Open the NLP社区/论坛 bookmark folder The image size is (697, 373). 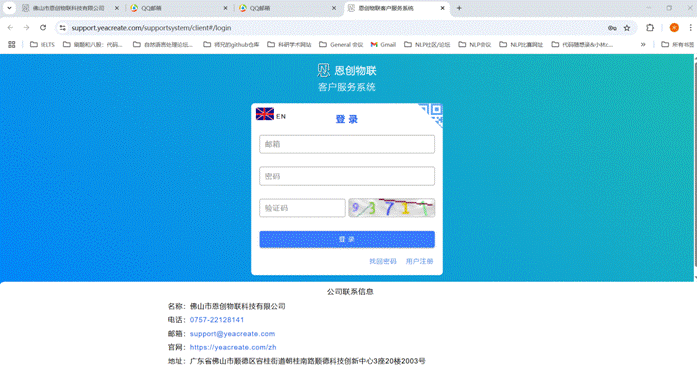click(x=427, y=44)
